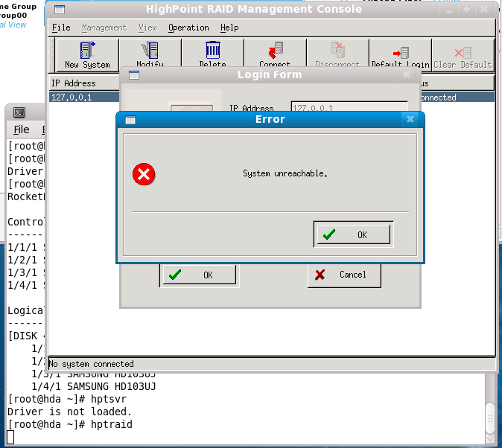Maximize the RAID Management Console window
This screenshot has height=448, width=502.
[466, 10]
